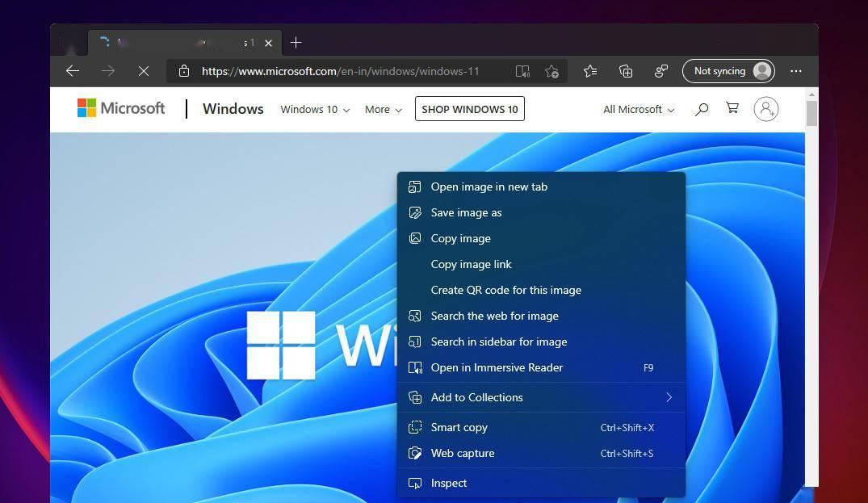Choose Open image in new tab
The image size is (868, 503).
click(x=541, y=187)
